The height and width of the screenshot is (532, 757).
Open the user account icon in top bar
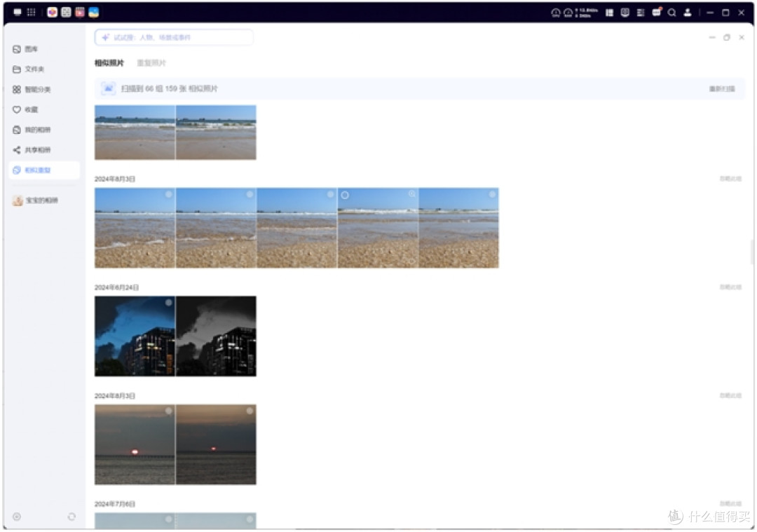(x=688, y=13)
